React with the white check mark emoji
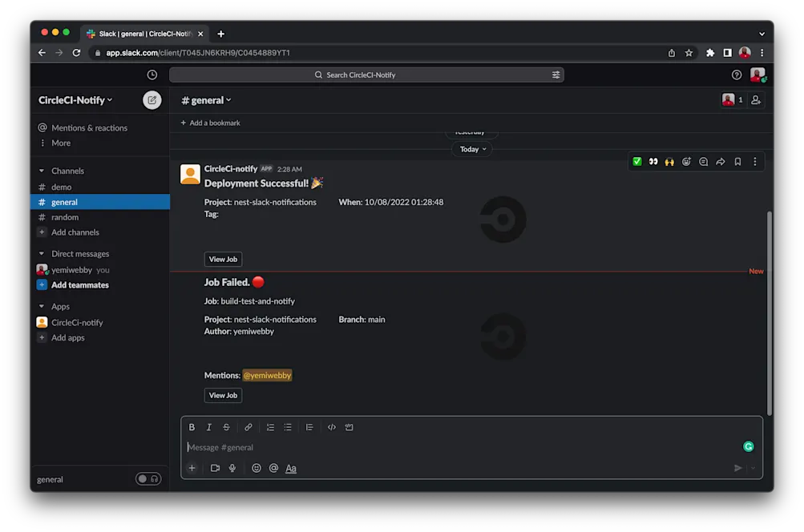 (x=636, y=161)
